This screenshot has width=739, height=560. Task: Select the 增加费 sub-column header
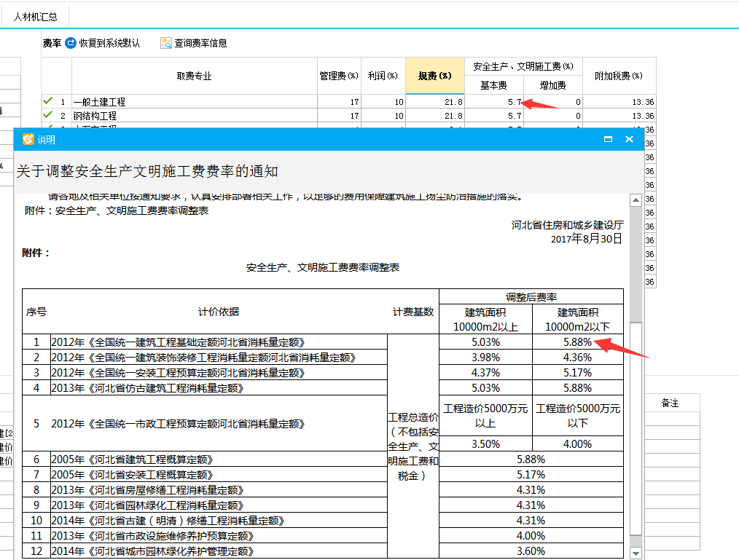[553, 85]
